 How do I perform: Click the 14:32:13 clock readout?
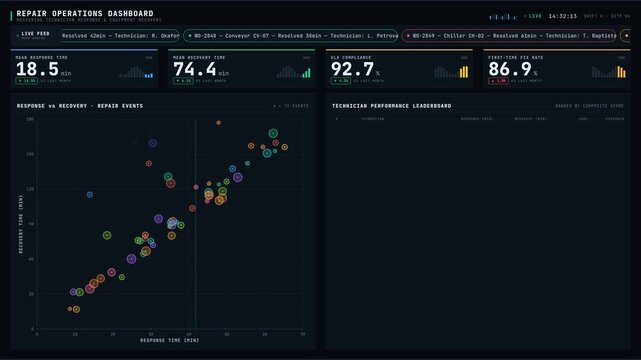tap(563, 16)
